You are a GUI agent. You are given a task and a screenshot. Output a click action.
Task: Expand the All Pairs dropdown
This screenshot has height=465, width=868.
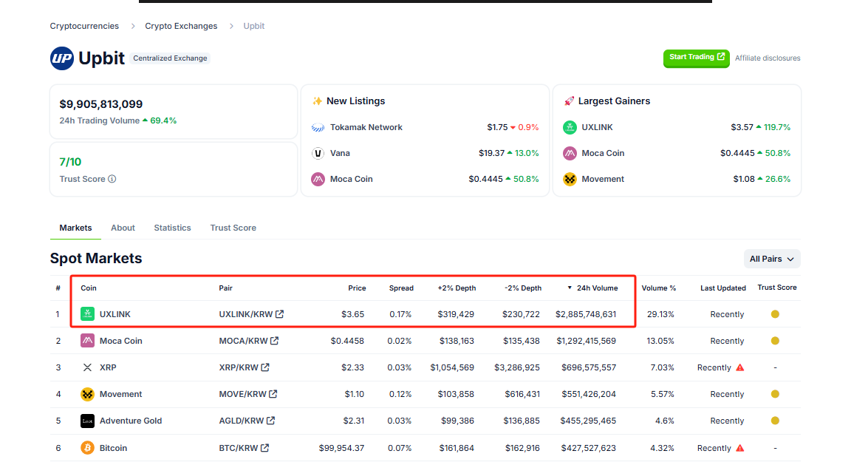click(x=772, y=259)
